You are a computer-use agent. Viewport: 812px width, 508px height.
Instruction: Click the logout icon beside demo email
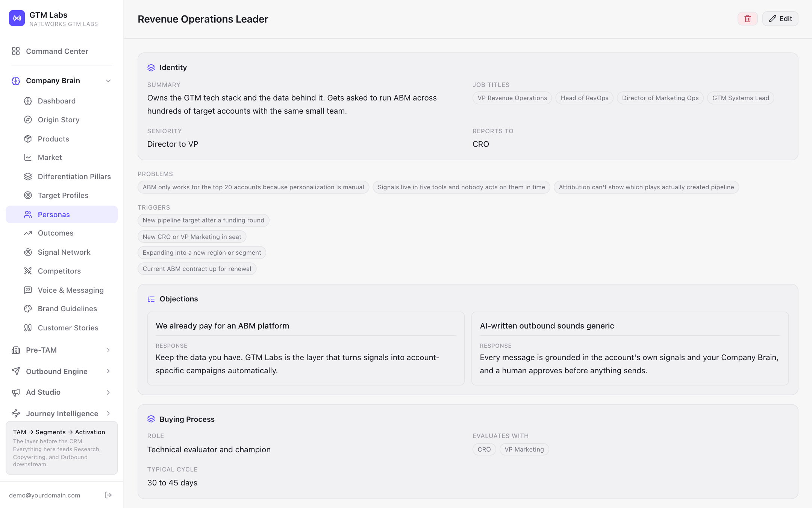click(x=108, y=495)
